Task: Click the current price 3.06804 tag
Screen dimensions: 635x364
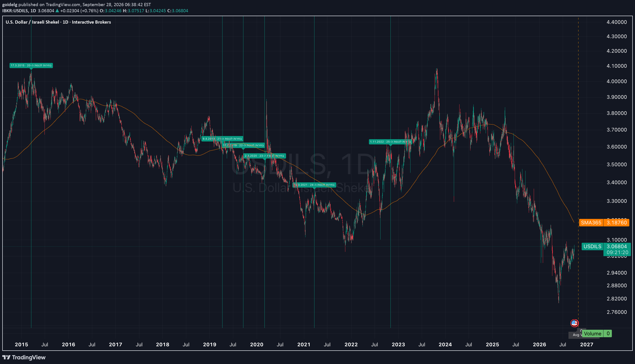Action: (x=617, y=247)
